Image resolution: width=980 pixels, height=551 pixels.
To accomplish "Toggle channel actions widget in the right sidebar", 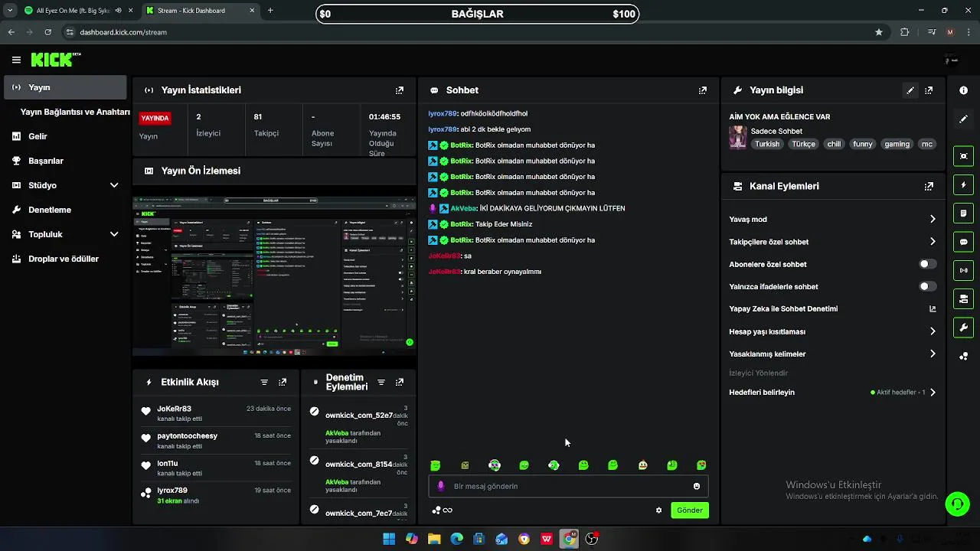I will tap(963, 298).
